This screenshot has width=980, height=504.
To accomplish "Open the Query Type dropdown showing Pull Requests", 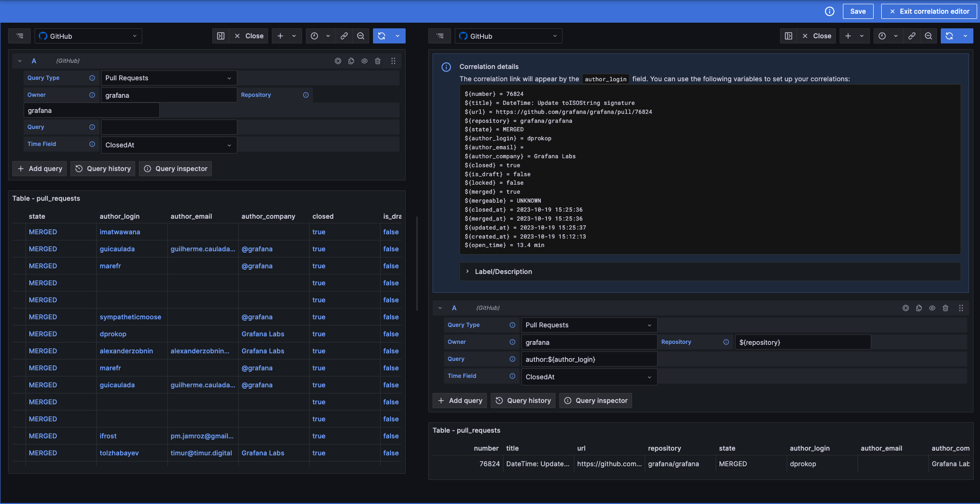I will coord(168,77).
